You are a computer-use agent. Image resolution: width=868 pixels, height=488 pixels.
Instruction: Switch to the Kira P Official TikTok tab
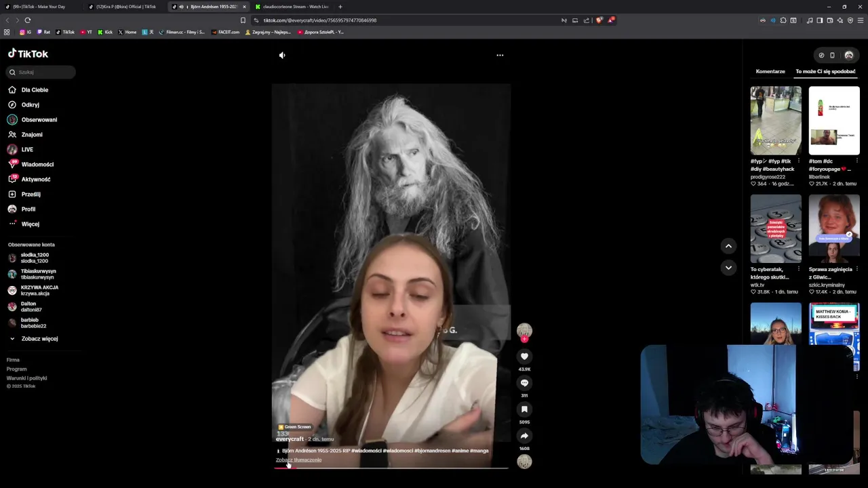[x=125, y=7]
